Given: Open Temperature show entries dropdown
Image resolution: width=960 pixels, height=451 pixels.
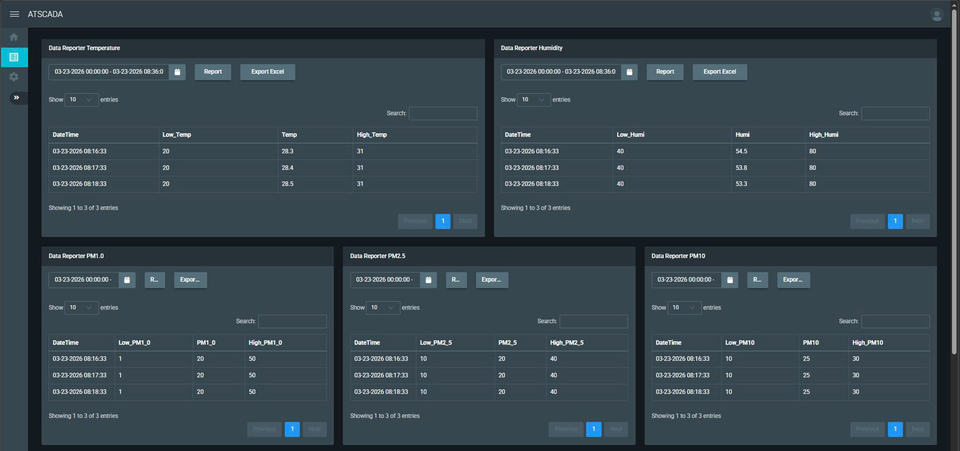Looking at the screenshot, I should coord(81,99).
